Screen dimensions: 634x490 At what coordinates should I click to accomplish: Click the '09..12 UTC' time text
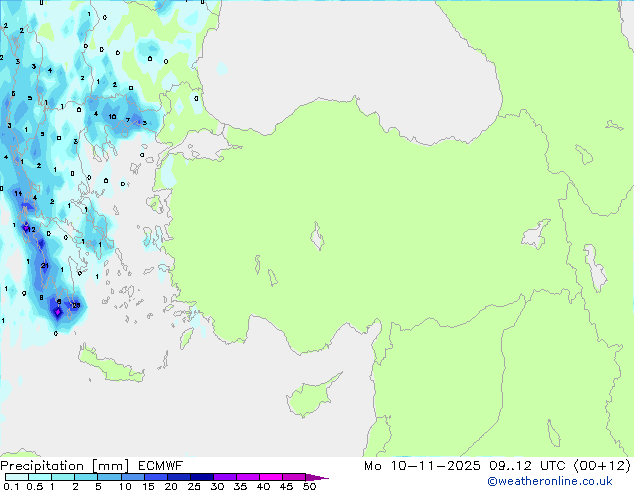point(526,466)
